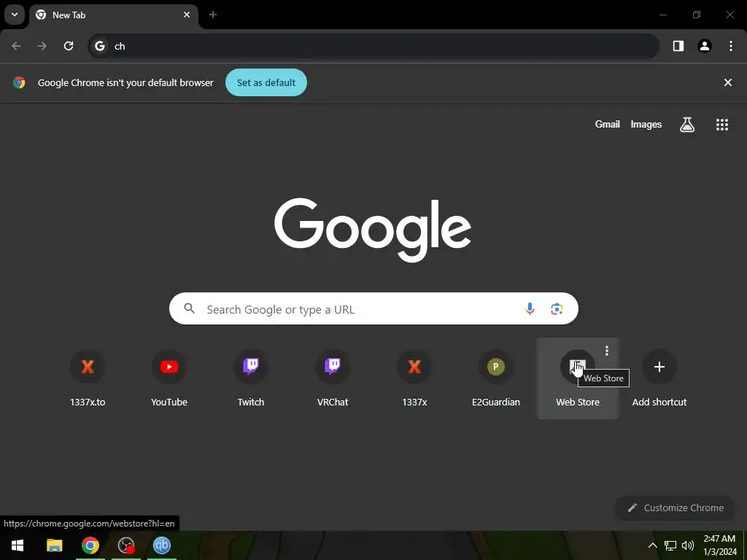Screen dimensions: 747x560
Task: Reload the current page
Action: [x=69, y=46]
